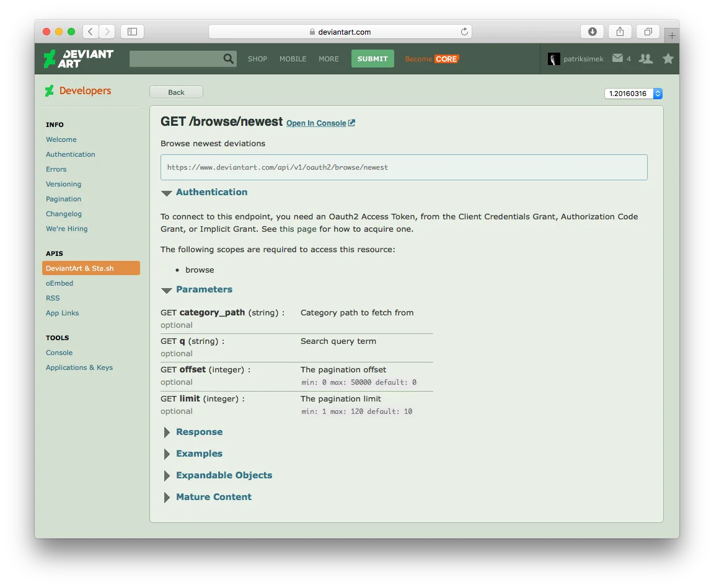Click the limit parameter name

(x=190, y=398)
